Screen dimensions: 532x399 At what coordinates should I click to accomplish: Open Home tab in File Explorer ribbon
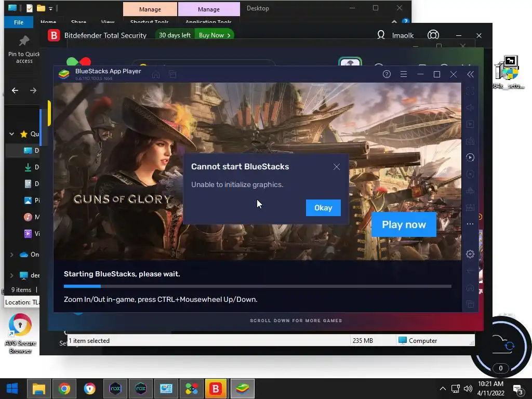pyautogui.click(x=48, y=22)
